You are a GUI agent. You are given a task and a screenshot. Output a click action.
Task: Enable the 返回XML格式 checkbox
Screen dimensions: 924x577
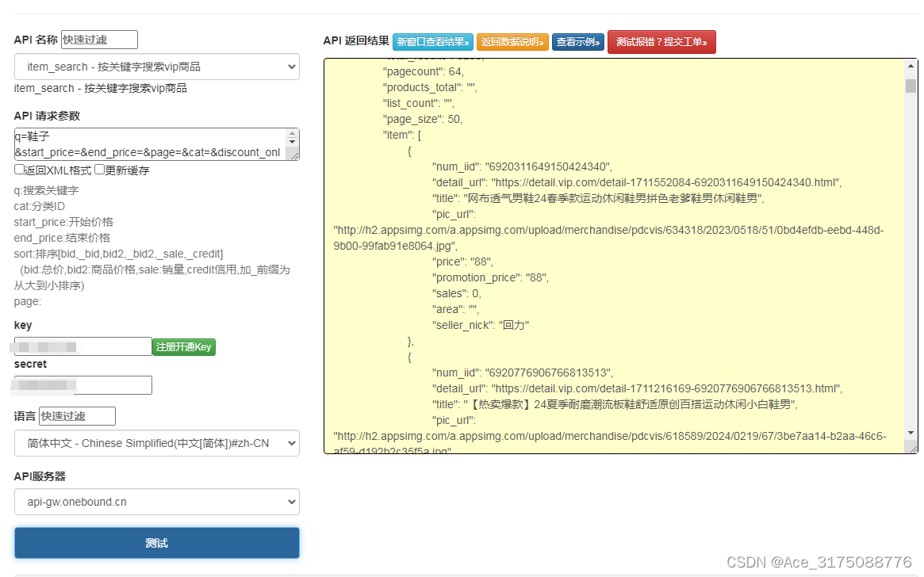pos(20,170)
